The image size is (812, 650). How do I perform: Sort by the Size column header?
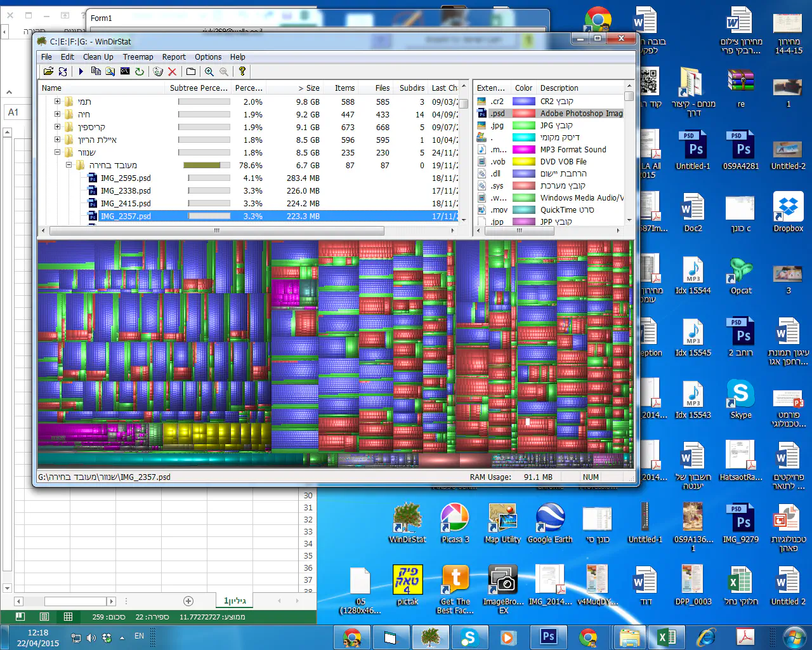[309, 88]
